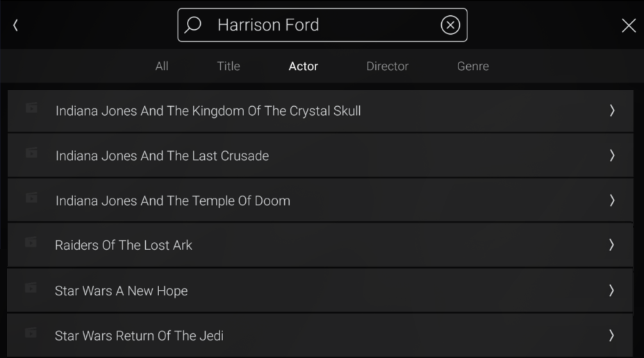Expand Raiders Of The Lost Ark chevron

click(x=611, y=245)
